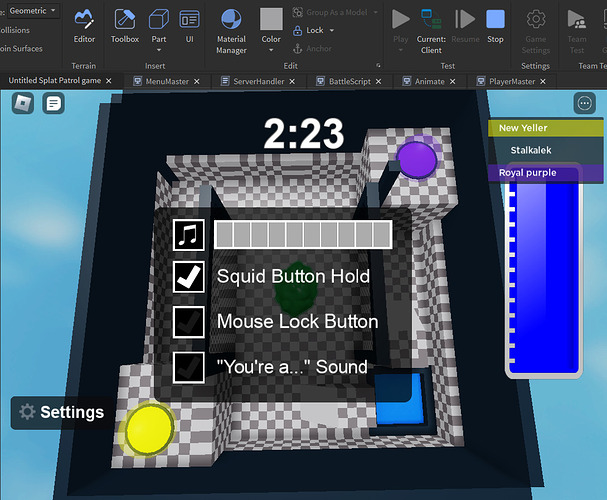Open the Material Manager
The height and width of the screenshot is (500, 607).
tap(231, 31)
